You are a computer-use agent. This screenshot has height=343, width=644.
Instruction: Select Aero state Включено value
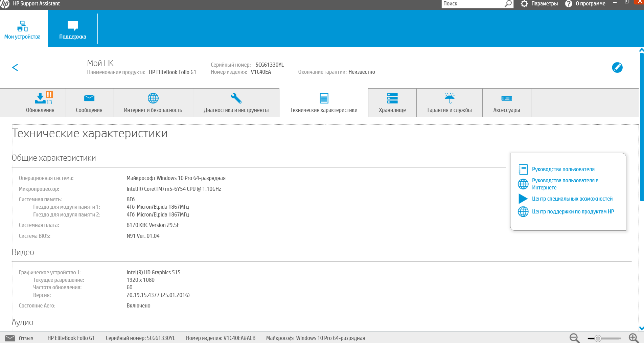[x=138, y=305]
